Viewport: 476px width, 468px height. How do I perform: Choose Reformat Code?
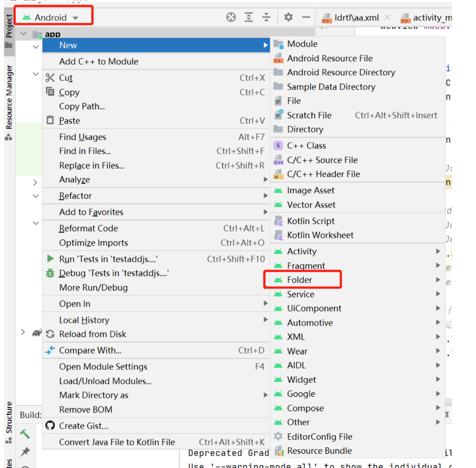[156, 228]
